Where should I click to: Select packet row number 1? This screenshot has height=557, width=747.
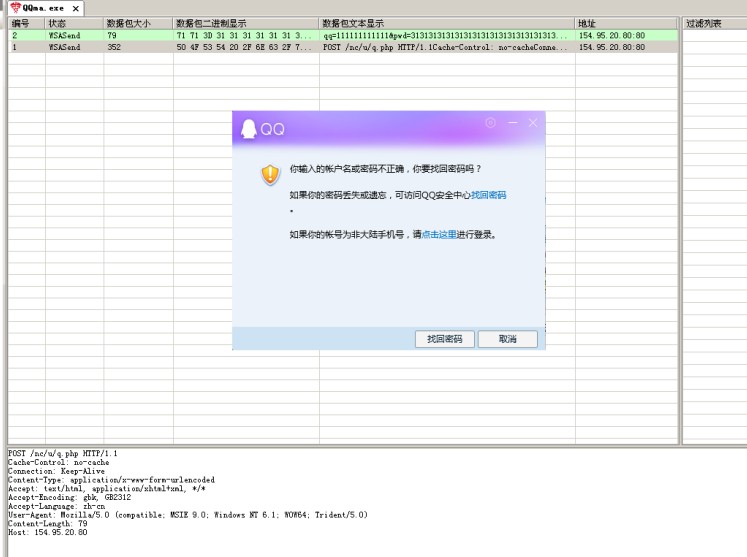(343, 47)
